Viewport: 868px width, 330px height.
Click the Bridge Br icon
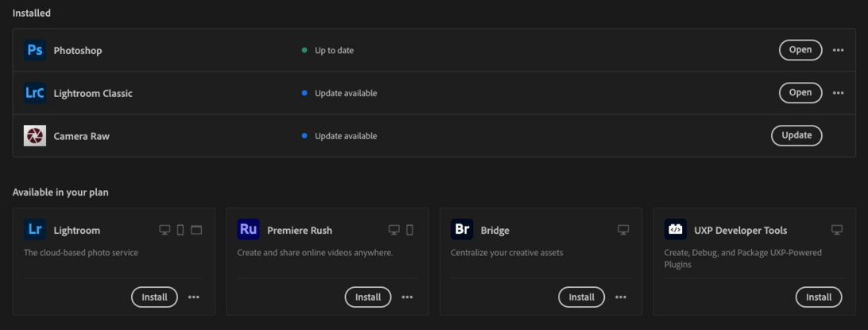coord(462,230)
